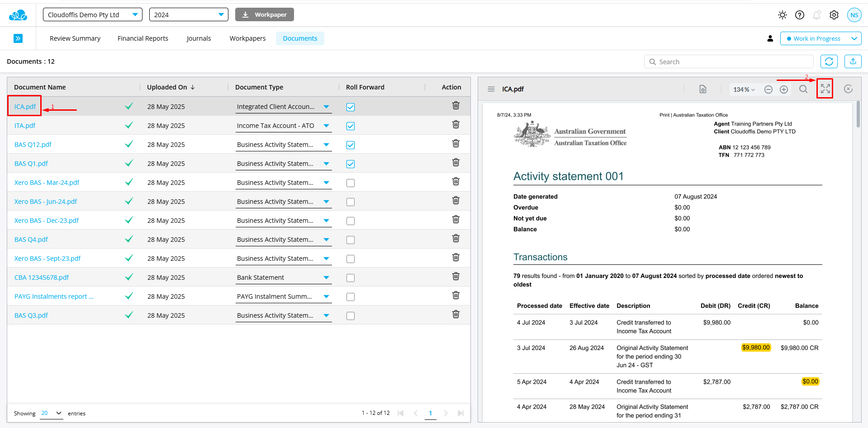Switch to Journals tab
This screenshot has height=428, width=868.
coord(199,38)
